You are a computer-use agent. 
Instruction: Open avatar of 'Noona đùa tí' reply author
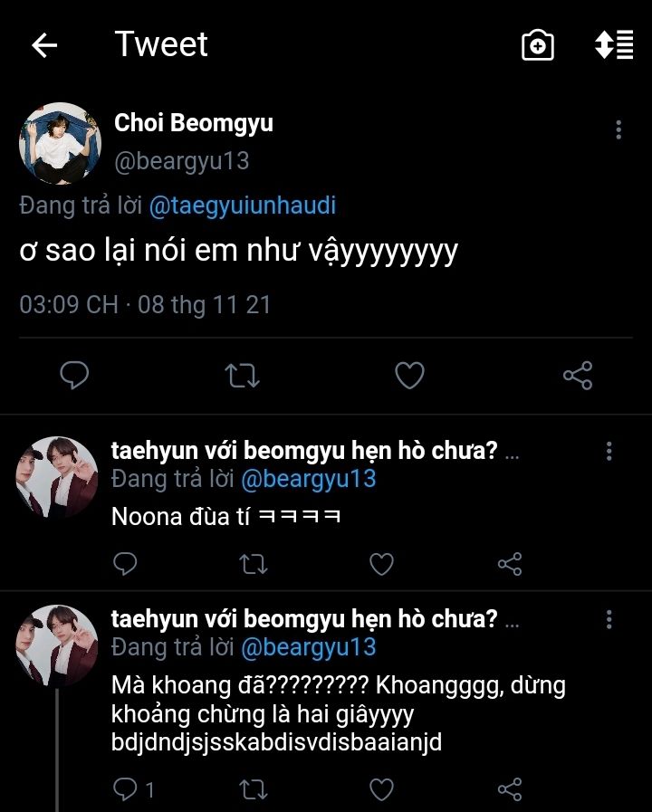tap(57, 477)
